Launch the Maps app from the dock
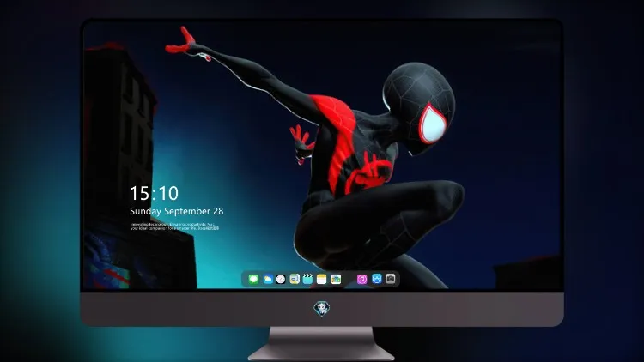Screen dimensions: 644x362 click(x=295, y=279)
